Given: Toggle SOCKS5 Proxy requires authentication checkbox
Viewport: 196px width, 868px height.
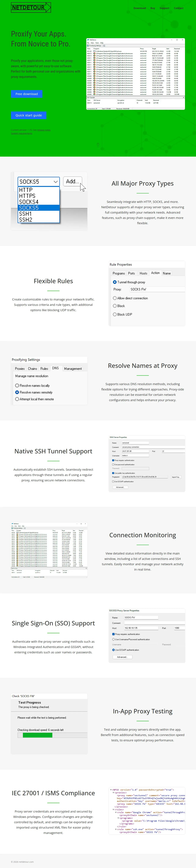Looking at the screenshot, I should pyautogui.click(x=113, y=634).
